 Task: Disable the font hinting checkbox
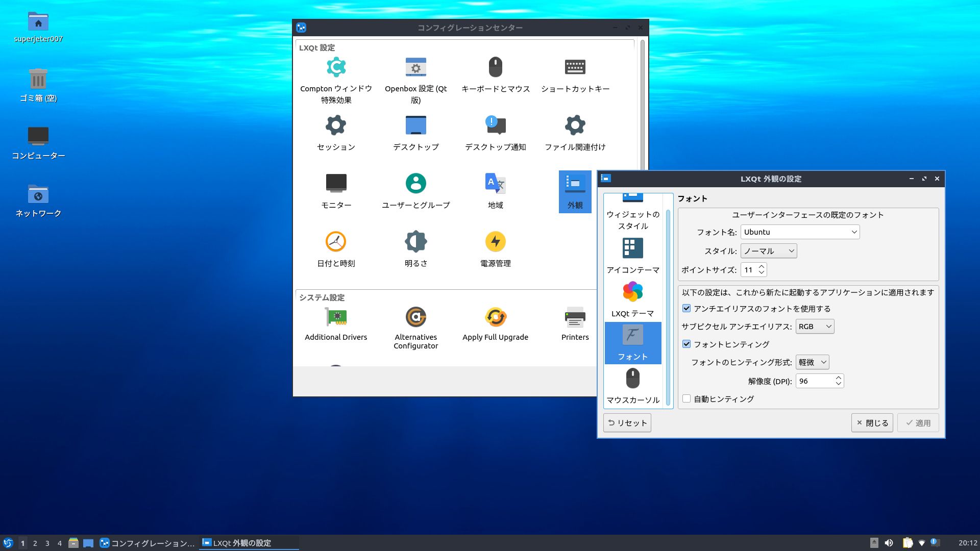point(687,344)
